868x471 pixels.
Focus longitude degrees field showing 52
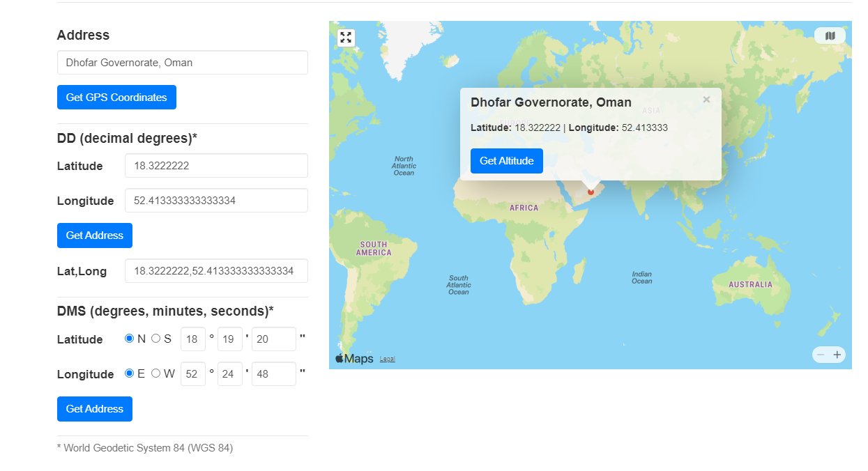click(193, 374)
